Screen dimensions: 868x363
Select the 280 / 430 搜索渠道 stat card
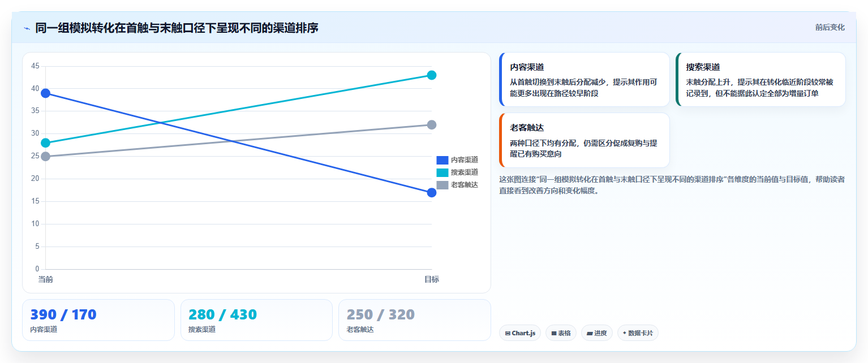[256, 320]
